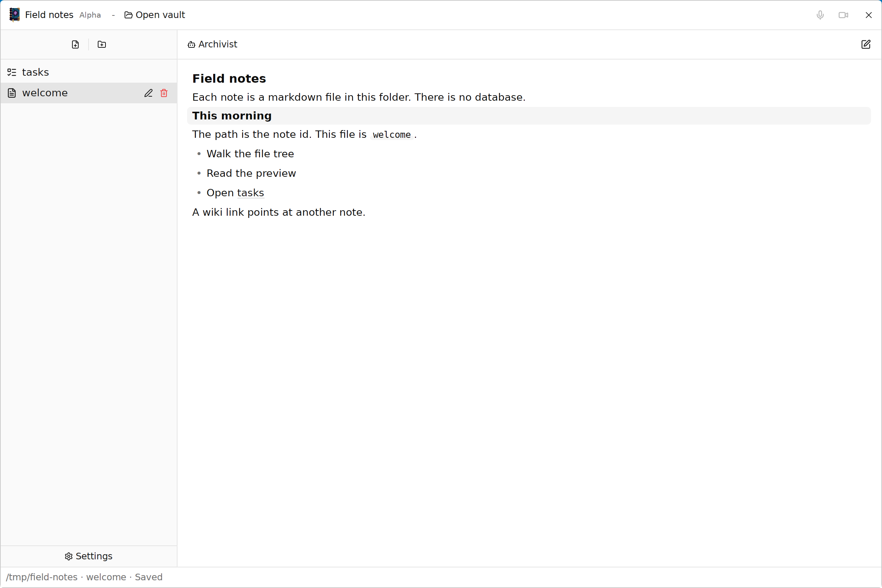This screenshot has height=588, width=882.
Task: Toggle the video camera in the title bar
Action: coord(843,15)
